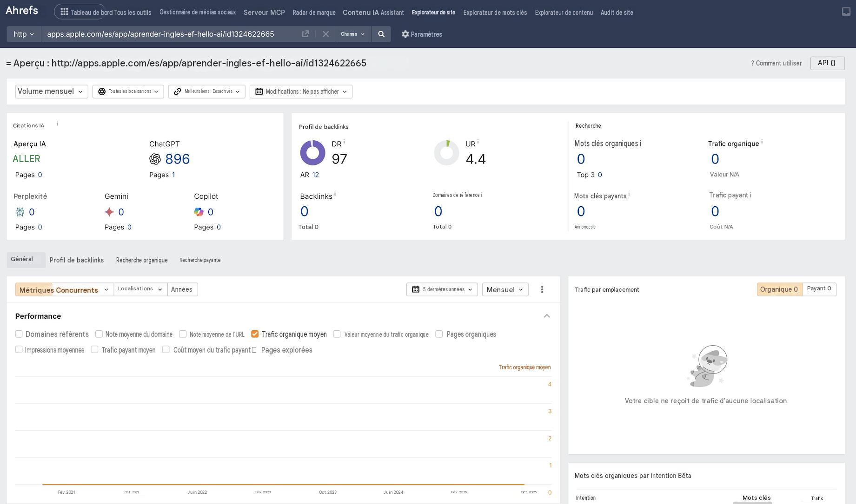Click the ALLER link under Aperçu IA
This screenshot has width=856, height=504.
[27, 159]
